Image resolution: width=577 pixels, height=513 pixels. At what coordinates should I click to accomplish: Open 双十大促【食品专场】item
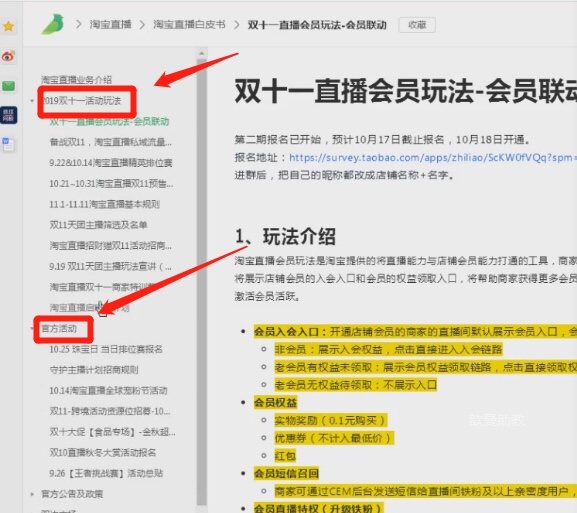(x=112, y=432)
